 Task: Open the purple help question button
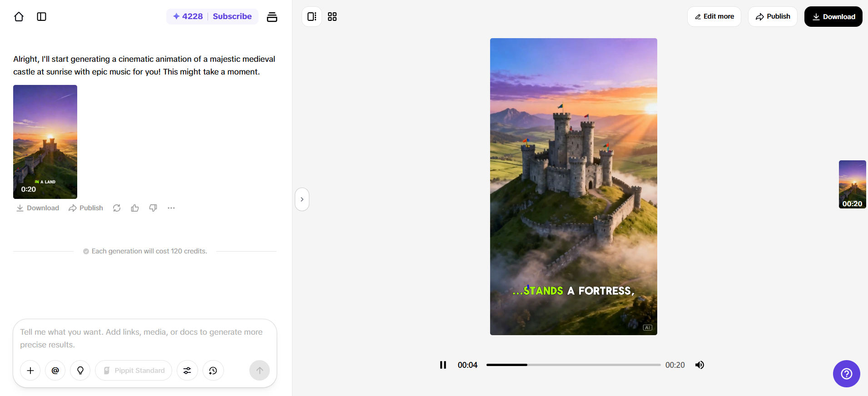(x=846, y=374)
